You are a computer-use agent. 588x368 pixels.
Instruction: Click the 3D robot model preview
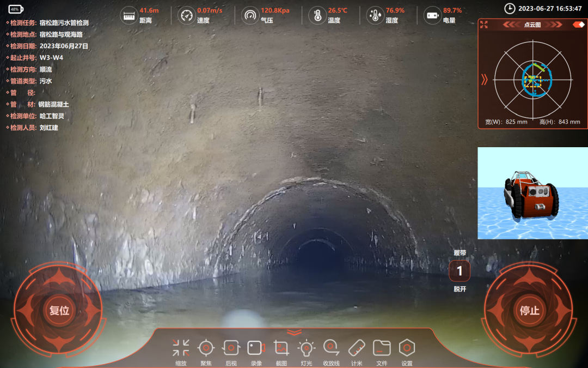[x=532, y=193]
